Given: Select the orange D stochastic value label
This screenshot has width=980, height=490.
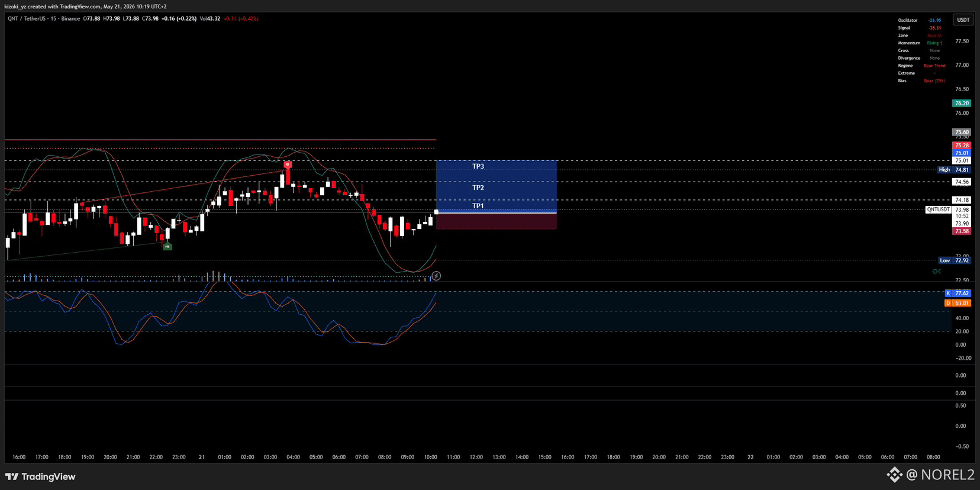Looking at the screenshot, I should pos(958,303).
